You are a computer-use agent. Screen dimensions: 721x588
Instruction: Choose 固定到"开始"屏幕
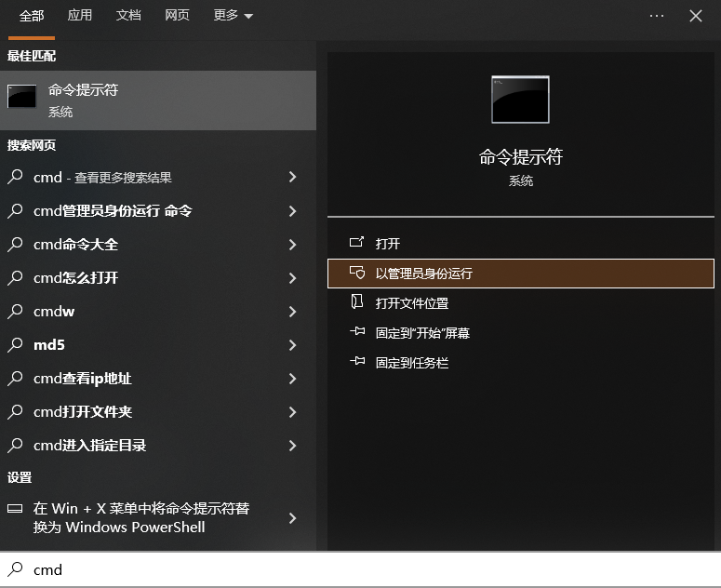(x=521, y=333)
